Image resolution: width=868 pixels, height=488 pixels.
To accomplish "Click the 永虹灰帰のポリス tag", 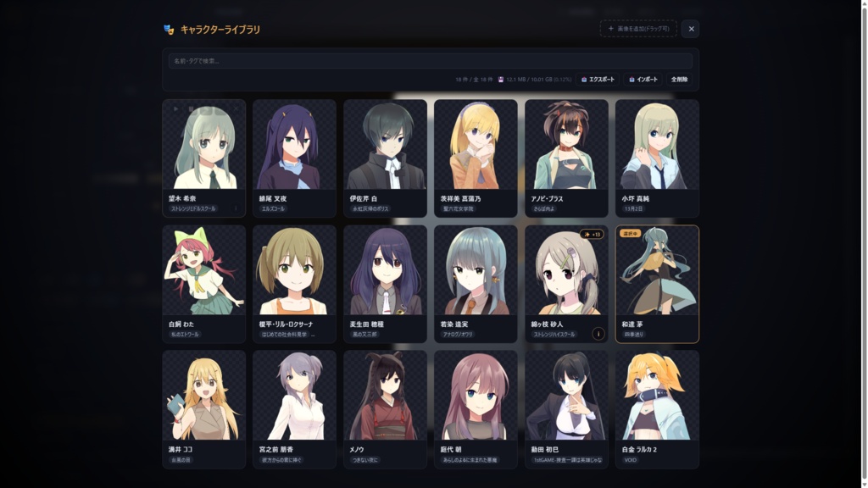I will [x=370, y=208].
